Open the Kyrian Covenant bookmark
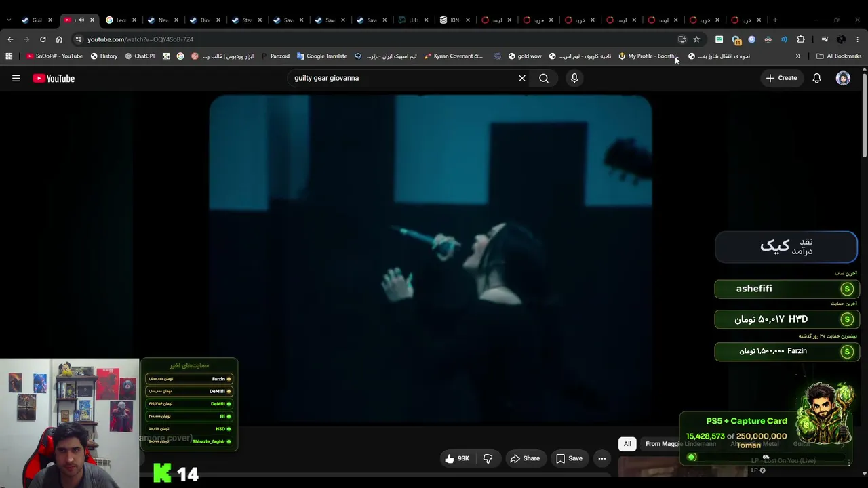Viewport: 868px width, 488px height. pos(453,56)
